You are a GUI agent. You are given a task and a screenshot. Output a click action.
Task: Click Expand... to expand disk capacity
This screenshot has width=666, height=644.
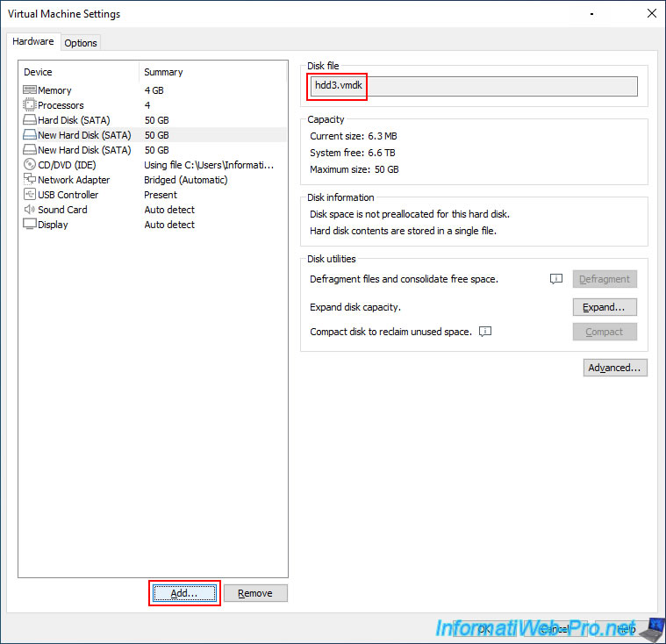coord(605,307)
